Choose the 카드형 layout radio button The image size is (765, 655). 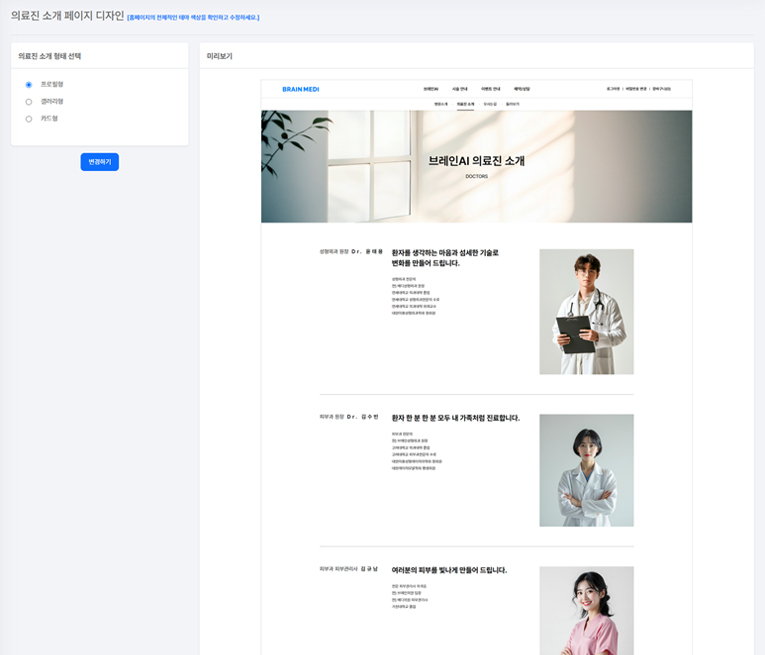pos(29,119)
